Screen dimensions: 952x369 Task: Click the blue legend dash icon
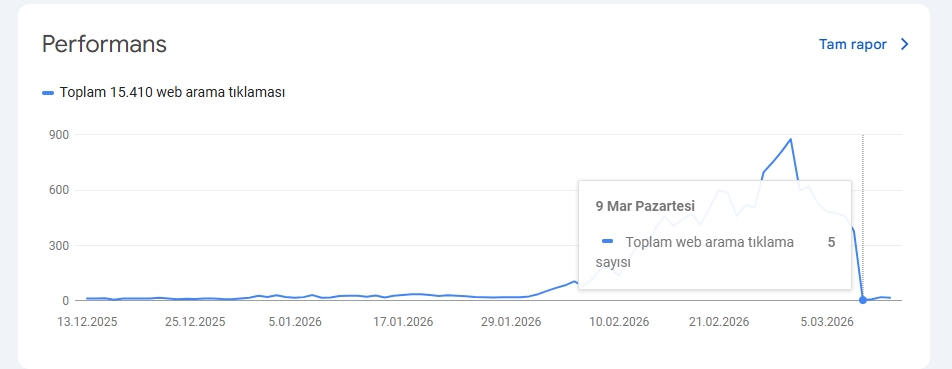[48, 93]
